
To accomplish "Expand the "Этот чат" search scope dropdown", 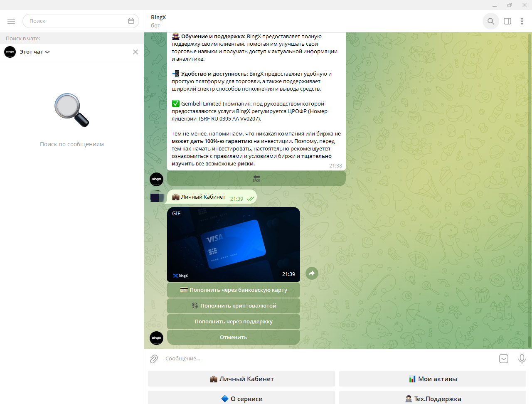I will pos(35,52).
